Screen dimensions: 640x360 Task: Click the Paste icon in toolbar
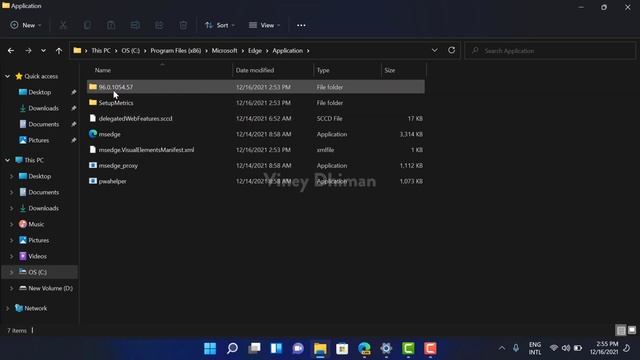pyautogui.click(x=111, y=25)
